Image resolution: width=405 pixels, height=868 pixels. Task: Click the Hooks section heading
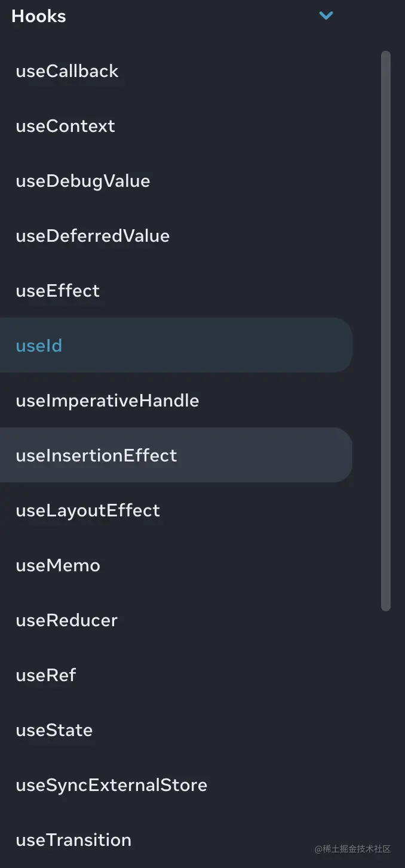(39, 16)
